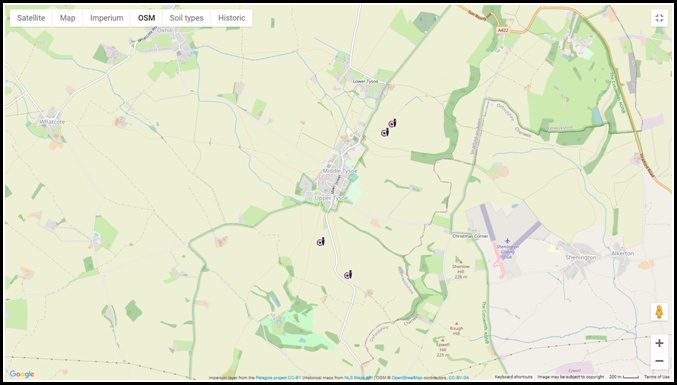This screenshot has width=677, height=385.
Task: Open the find marker furthest south of Upper Tysoe
Action: pyautogui.click(x=348, y=275)
